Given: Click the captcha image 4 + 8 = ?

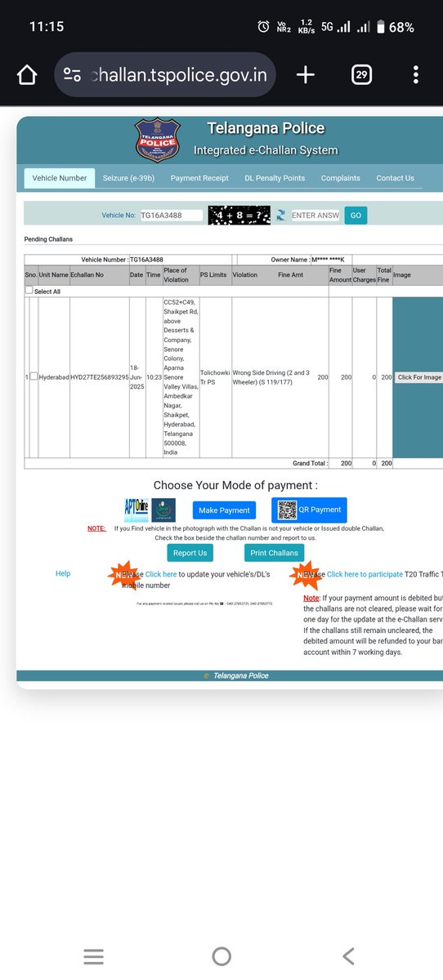Looking at the screenshot, I should (240, 216).
